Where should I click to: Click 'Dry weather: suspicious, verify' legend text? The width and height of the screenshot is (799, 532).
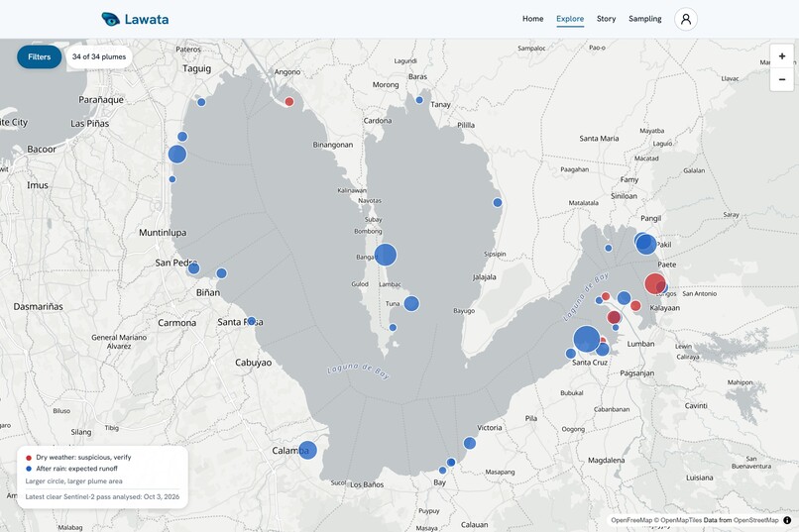tap(83, 457)
